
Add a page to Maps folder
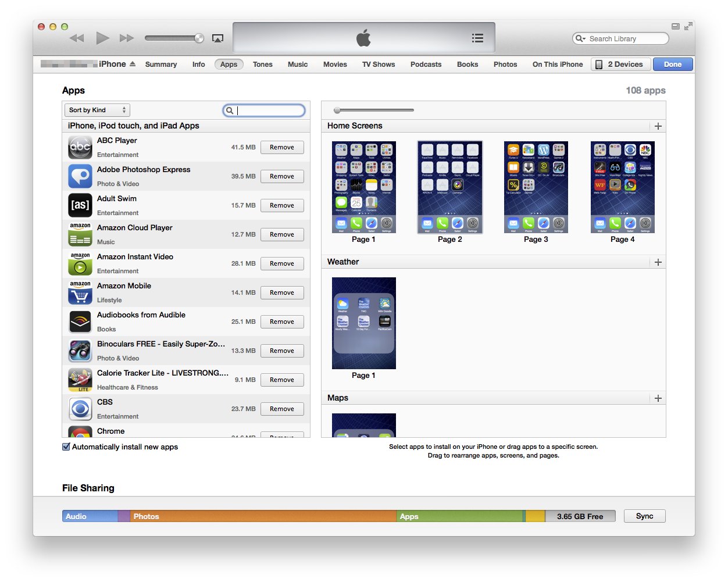point(658,398)
